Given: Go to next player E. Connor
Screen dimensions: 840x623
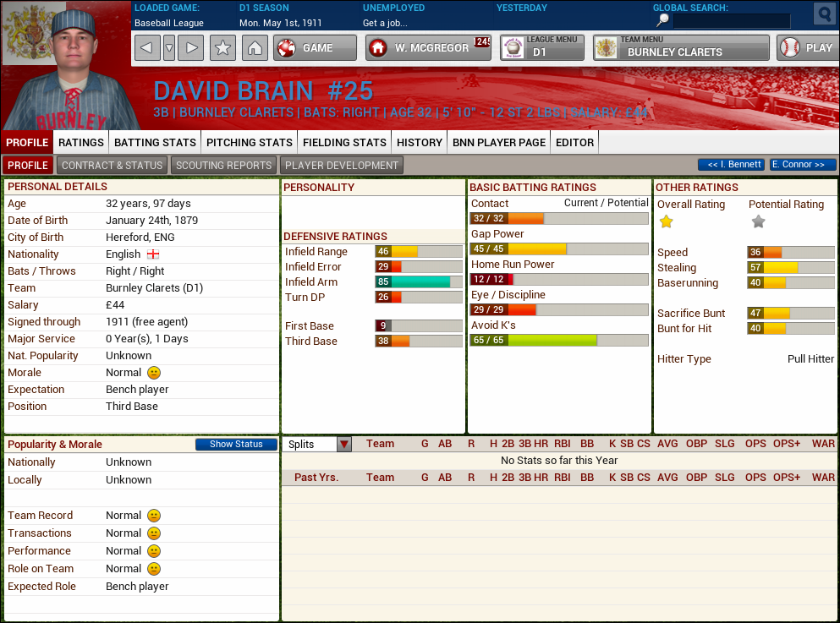Looking at the screenshot, I should [x=802, y=165].
